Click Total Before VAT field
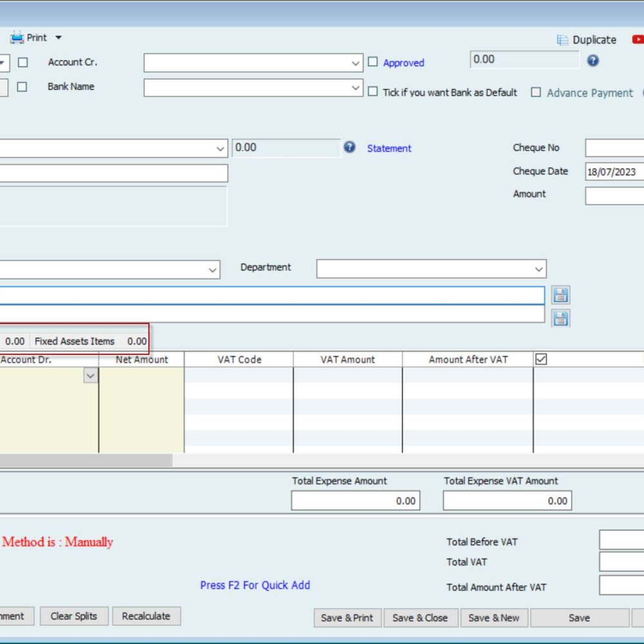This screenshot has height=644, width=644. 622,540
